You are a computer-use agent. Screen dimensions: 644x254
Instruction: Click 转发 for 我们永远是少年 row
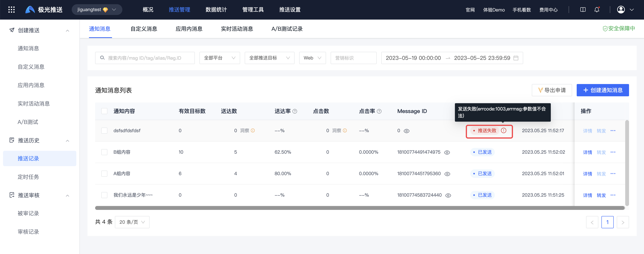pyautogui.click(x=601, y=195)
